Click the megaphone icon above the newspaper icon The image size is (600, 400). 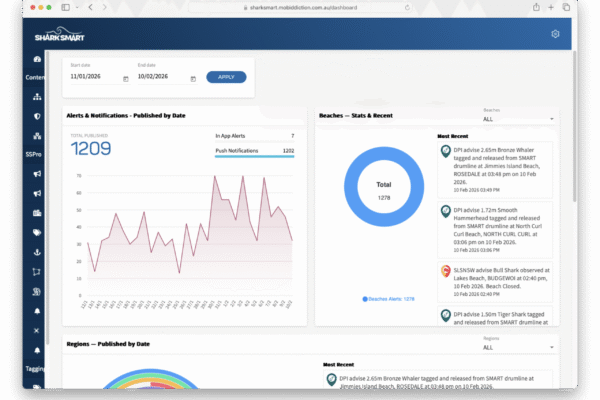pos(37,193)
